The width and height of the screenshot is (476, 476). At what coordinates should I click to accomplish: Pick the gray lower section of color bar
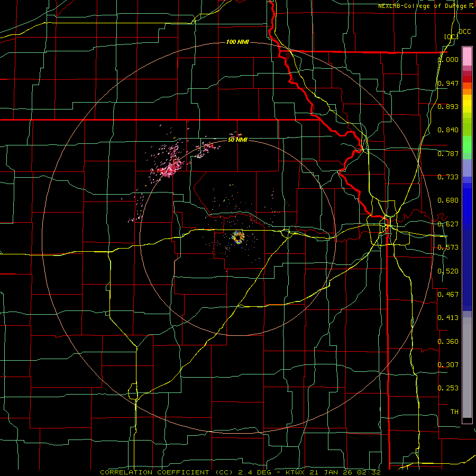coord(467,368)
